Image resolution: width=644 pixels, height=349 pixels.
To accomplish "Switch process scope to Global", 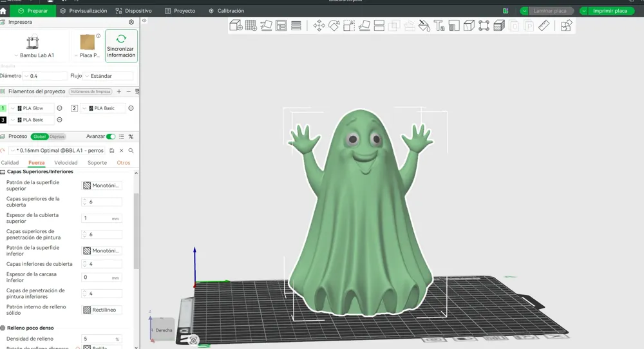I will pyautogui.click(x=39, y=137).
